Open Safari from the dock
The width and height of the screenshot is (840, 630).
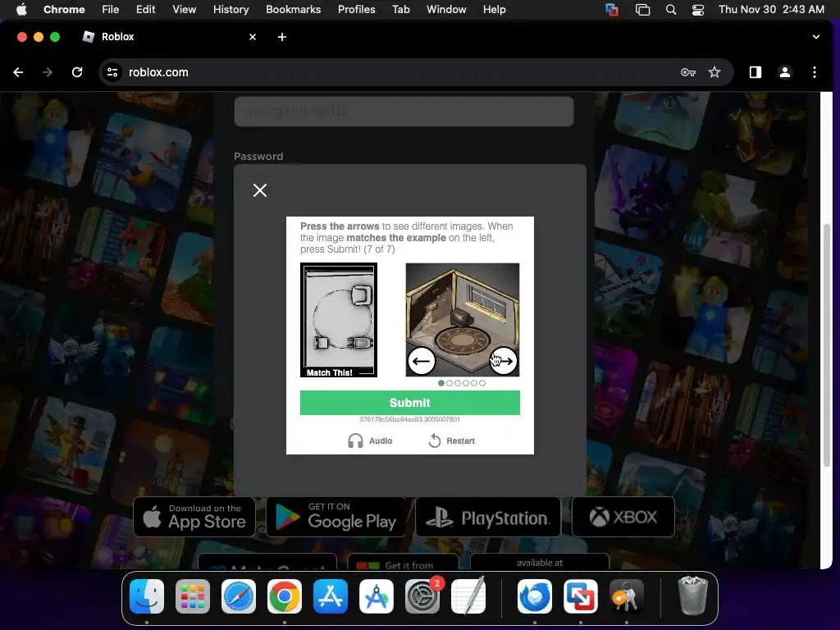click(x=239, y=596)
